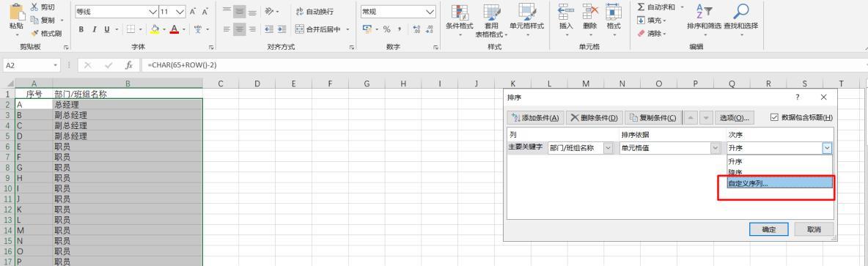
Task: Click the Delete cells (删除) icon
Action: [590, 12]
